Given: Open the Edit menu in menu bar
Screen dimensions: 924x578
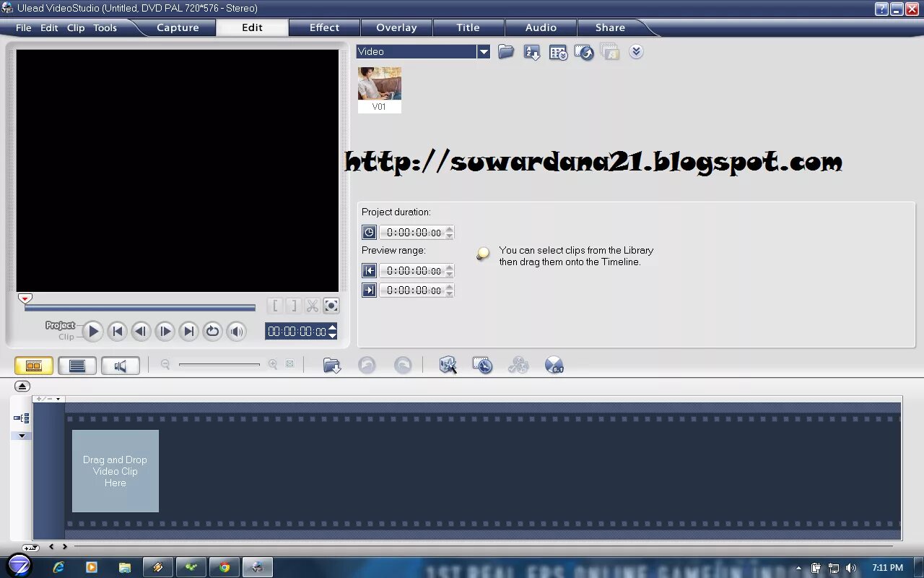Looking at the screenshot, I should (49, 28).
